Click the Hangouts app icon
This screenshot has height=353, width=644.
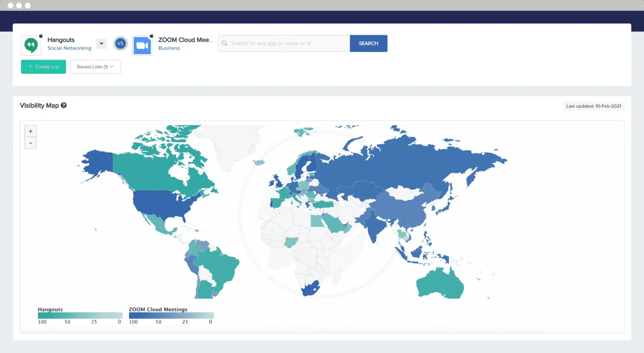31,45
